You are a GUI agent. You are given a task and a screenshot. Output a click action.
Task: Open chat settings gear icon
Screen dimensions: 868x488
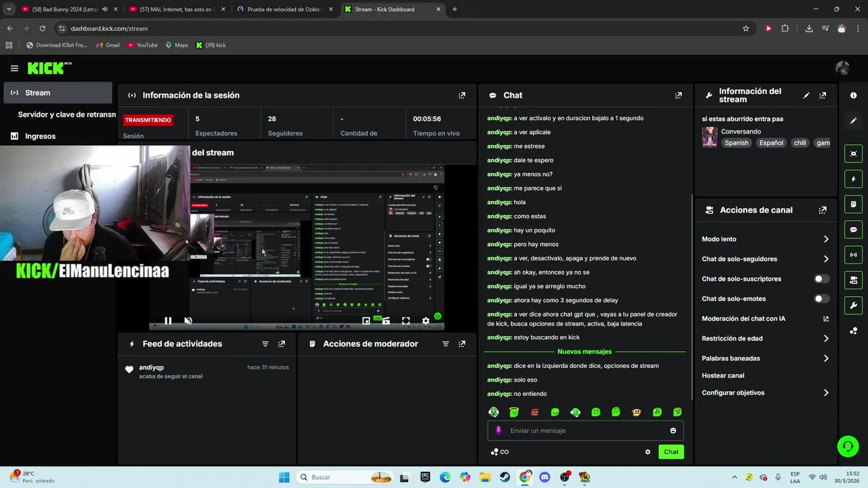648,452
